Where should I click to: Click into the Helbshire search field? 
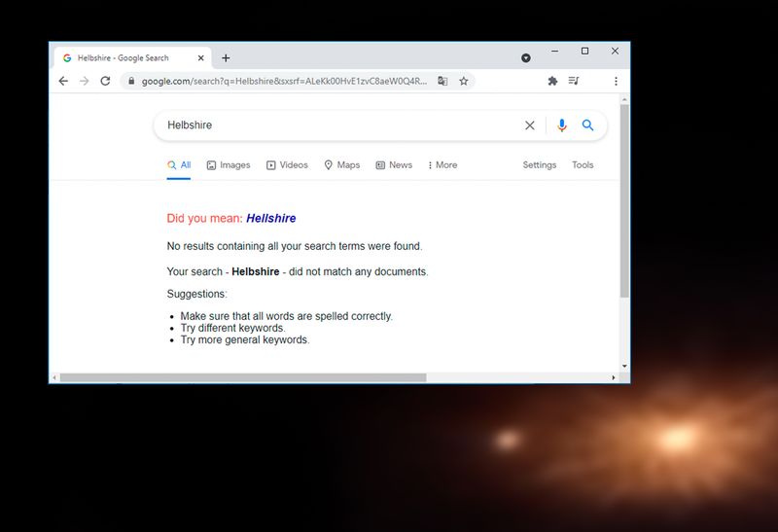click(x=342, y=125)
